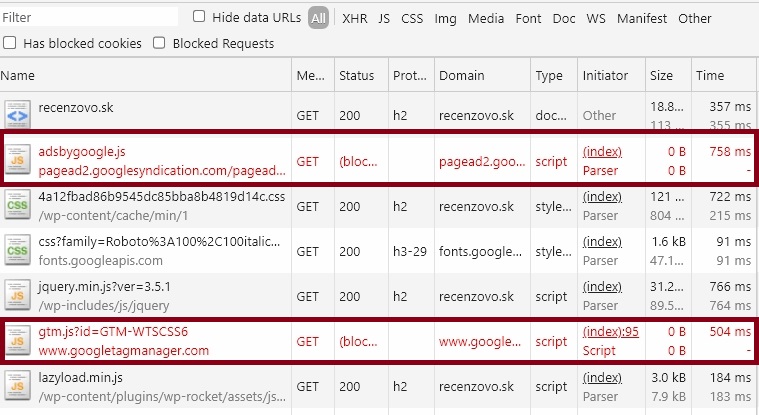Enable the Hide data URLs checkbox

pyautogui.click(x=199, y=16)
